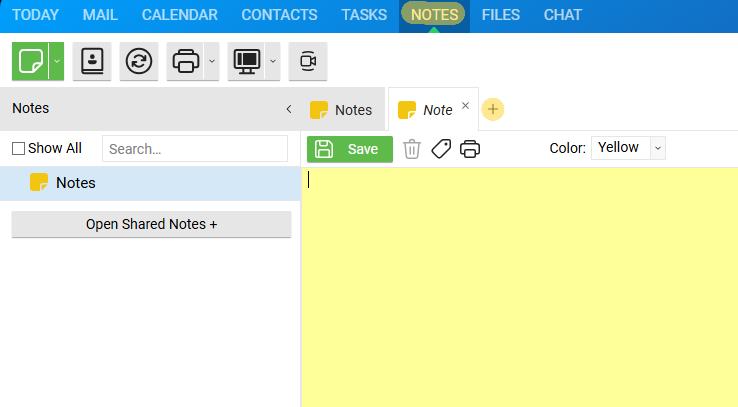Open the TASKS section
This screenshot has height=407, width=738.
pos(364,15)
